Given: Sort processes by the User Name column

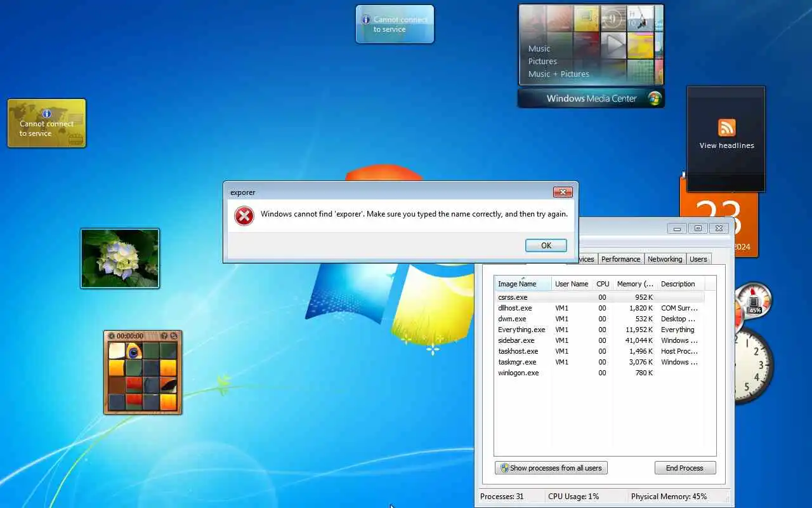Looking at the screenshot, I should (x=572, y=284).
